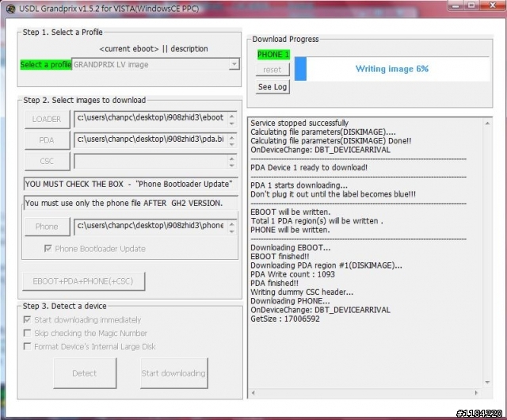The width and height of the screenshot is (507, 420).
Task: Click the Writing image 6% progress bar
Action: point(391,69)
